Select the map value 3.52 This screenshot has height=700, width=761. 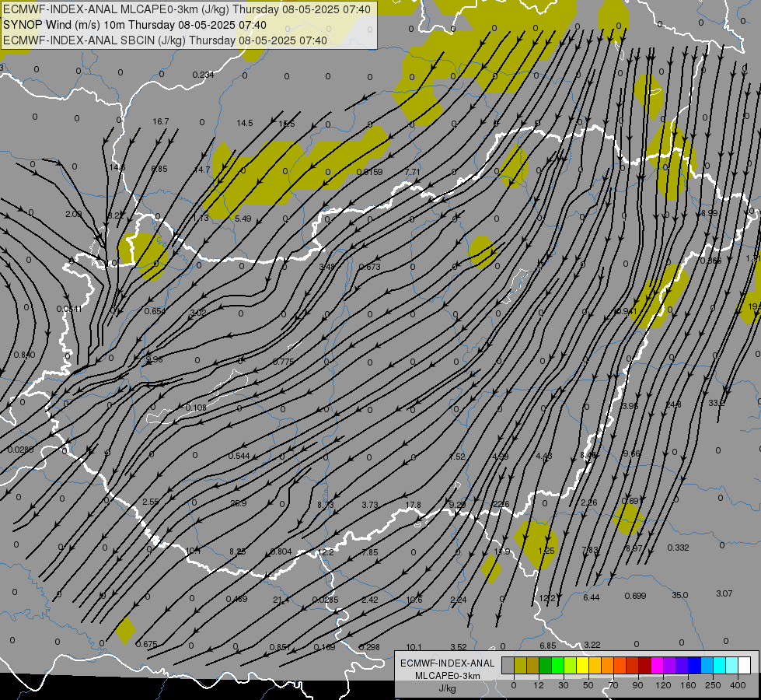pyautogui.click(x=459, y=647)
